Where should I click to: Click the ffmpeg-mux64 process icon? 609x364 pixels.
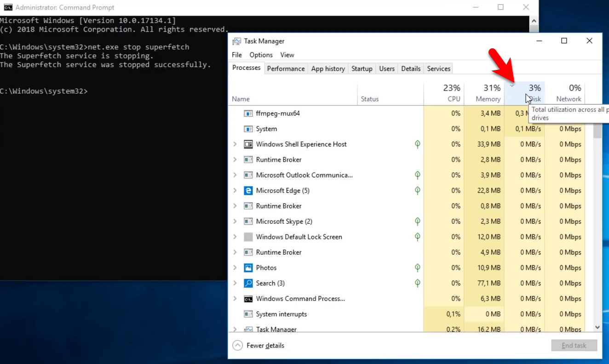click(x=248, y=114)
